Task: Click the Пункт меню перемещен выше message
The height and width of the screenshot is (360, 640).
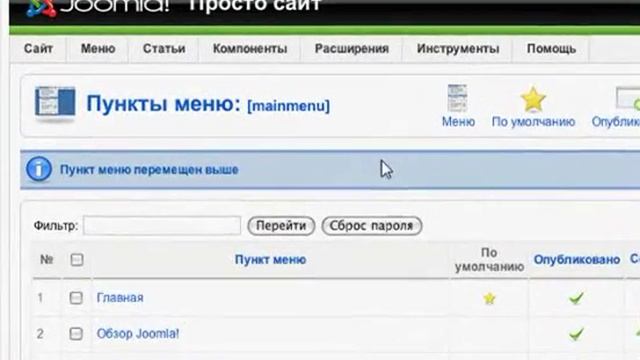Action: click(x=149, y=170)
